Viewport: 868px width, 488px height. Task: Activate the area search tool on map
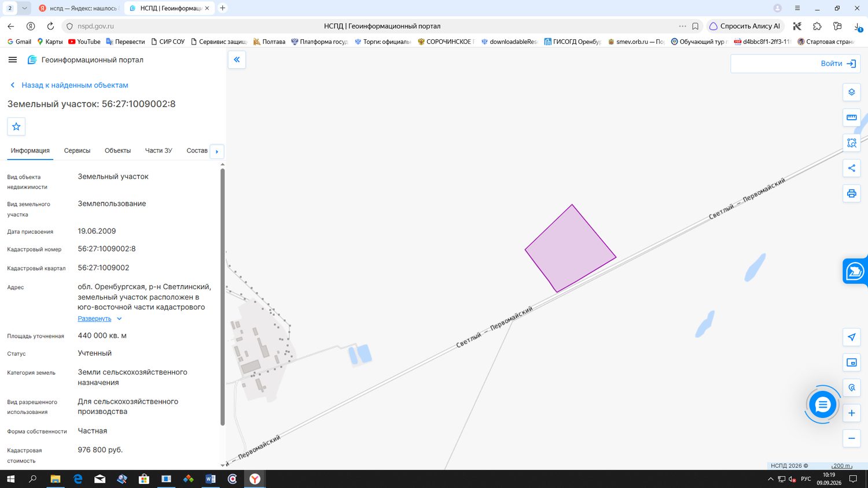852,143
